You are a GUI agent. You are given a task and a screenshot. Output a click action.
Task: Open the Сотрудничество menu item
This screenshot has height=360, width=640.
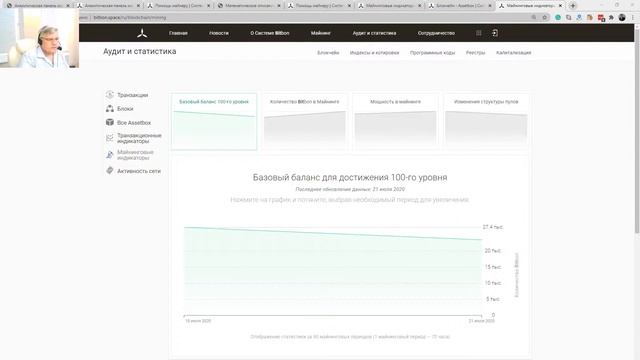pyautogui.click(x=436, y=33)
